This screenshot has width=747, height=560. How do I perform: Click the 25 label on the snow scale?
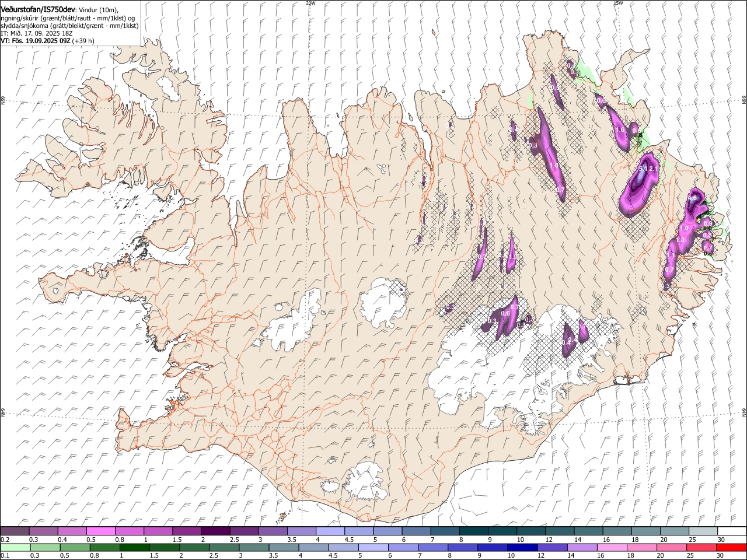point(692,540)
